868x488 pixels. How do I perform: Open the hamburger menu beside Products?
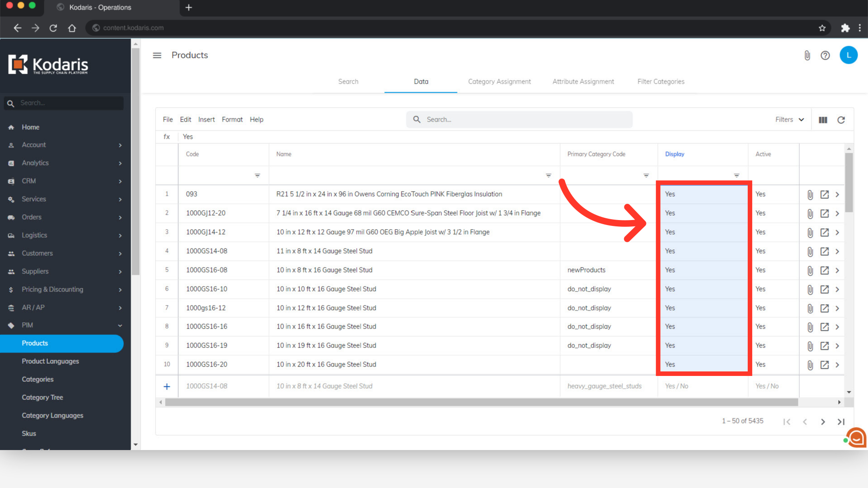pyautogui.click(x=157, y=55)
